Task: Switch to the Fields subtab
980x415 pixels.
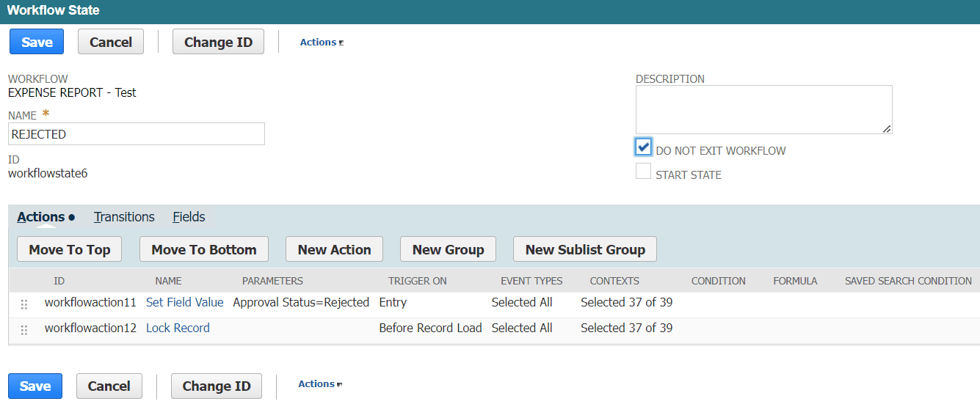Action: click(x=189, y=217)
